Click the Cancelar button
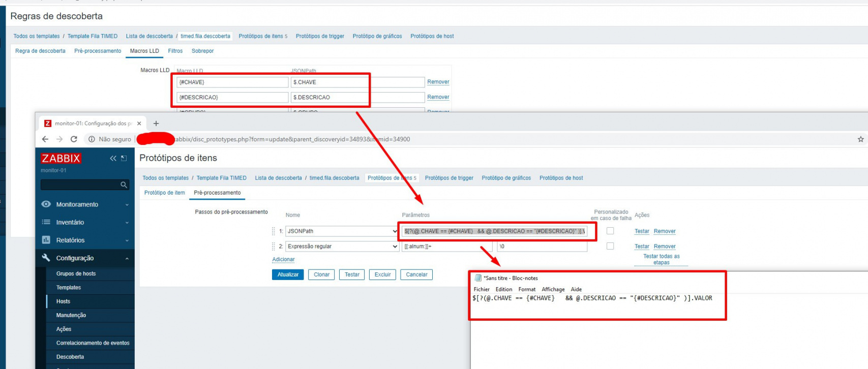 [416, 274]
